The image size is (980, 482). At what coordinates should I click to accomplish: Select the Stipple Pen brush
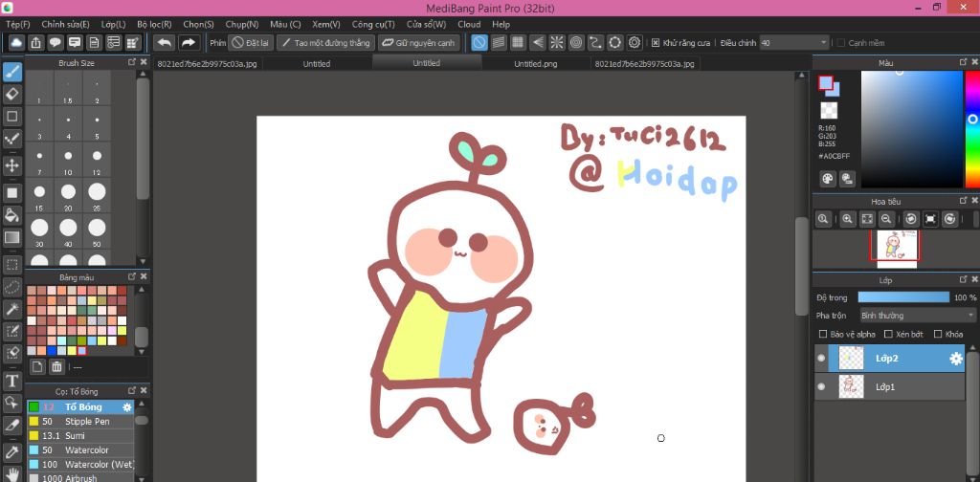80,422
